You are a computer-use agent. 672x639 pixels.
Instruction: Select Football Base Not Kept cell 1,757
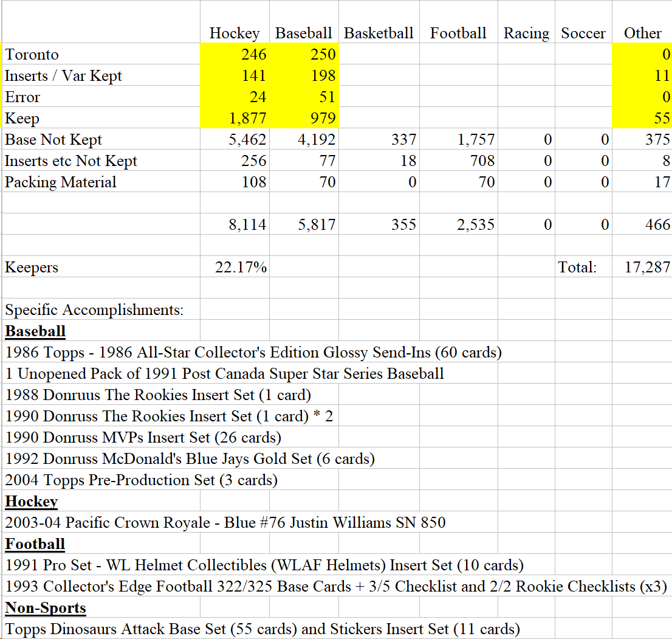pyautogui.click(x=458, y=139)
